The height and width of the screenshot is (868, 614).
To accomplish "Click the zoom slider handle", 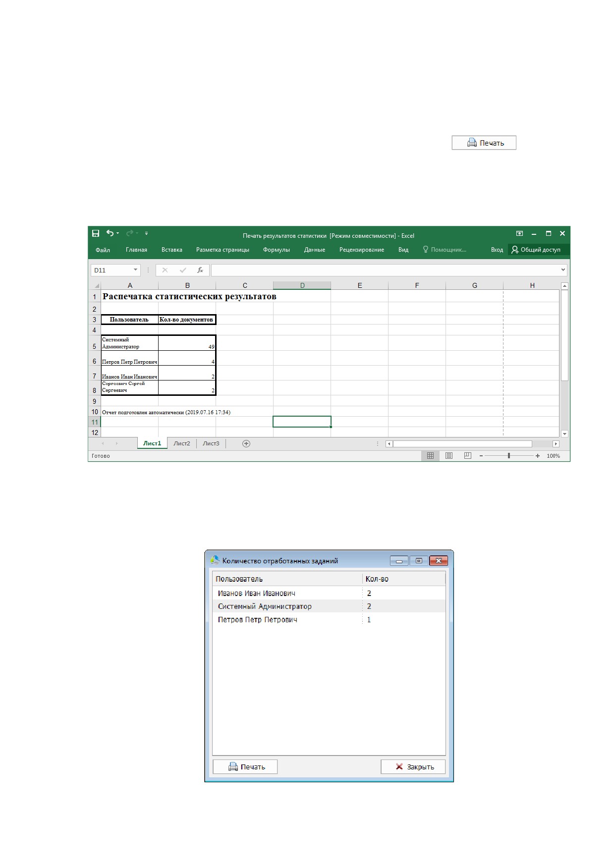I will click(x=509, y=456).
